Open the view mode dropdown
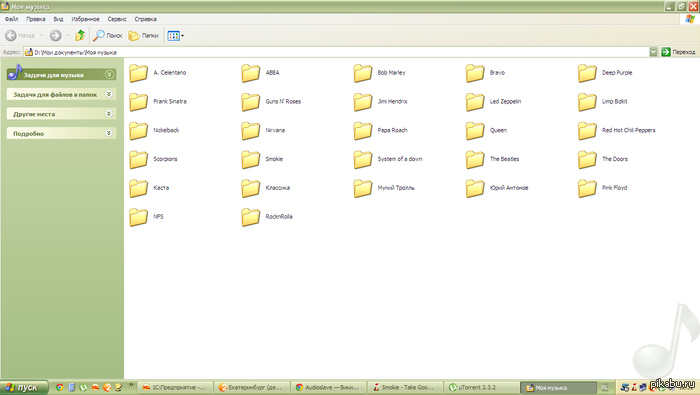 click(175, 36)
